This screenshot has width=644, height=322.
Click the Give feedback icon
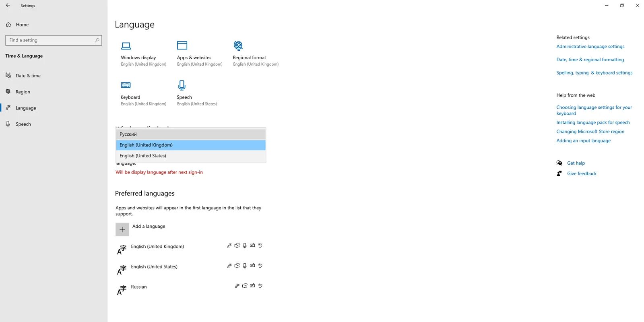[559, 173]
